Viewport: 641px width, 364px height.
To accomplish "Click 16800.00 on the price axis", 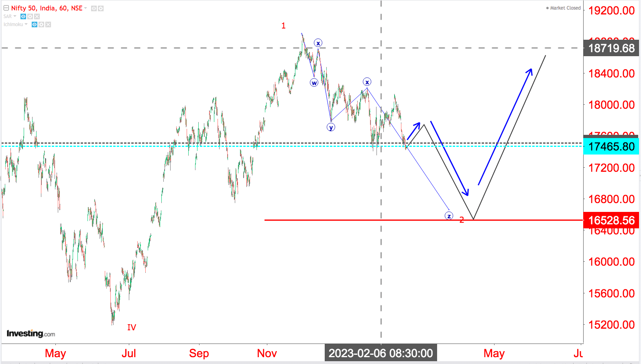I will [x=611, y=199].
